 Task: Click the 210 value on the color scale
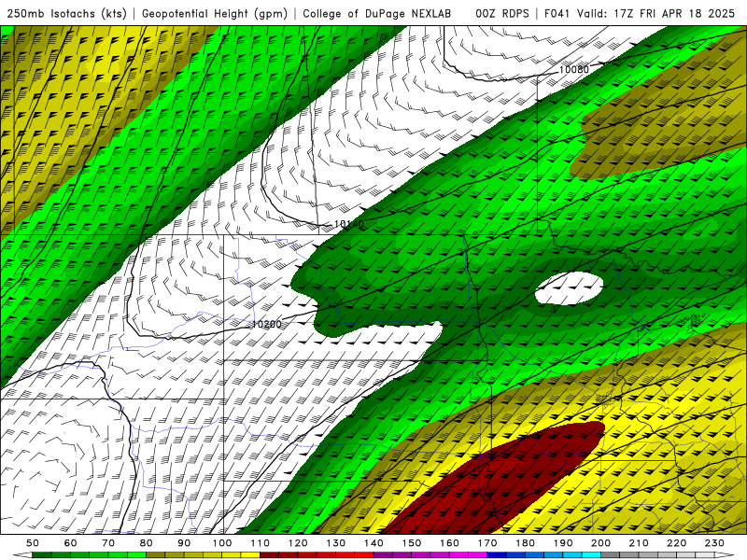[640, 543]
